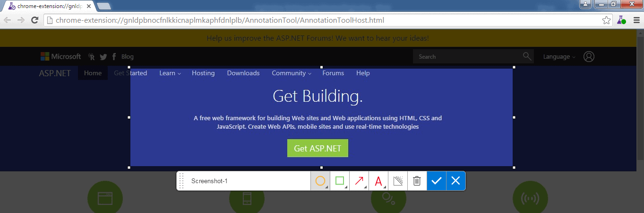The image size is (644, 213).
Task: Bookmark this page with the star icon
Action: point(607,20)
